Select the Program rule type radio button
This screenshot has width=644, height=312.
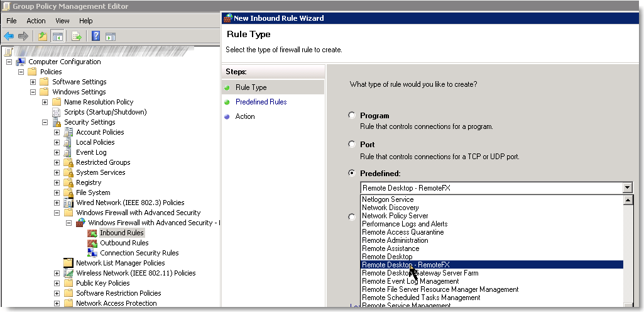[x=352, y=116]
